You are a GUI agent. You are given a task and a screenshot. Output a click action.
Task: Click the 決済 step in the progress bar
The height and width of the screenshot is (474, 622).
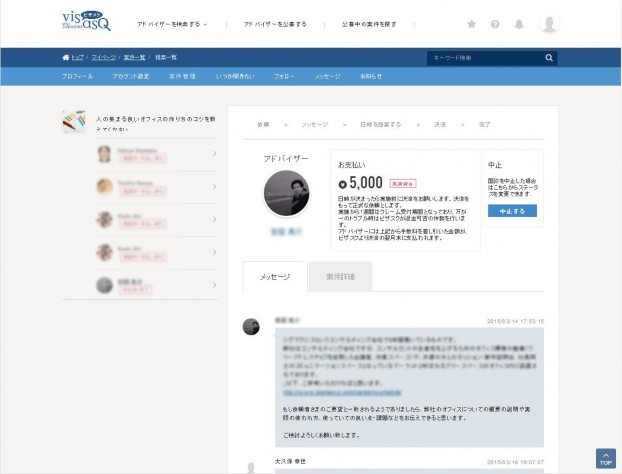point(440,125)
